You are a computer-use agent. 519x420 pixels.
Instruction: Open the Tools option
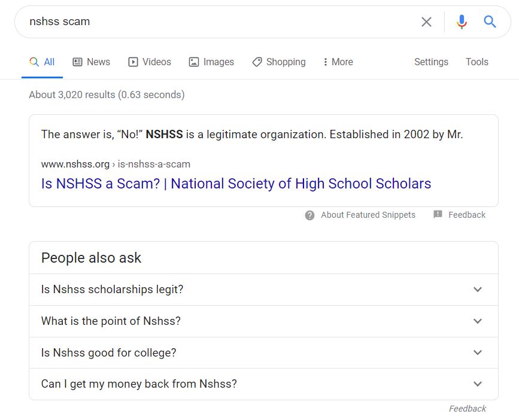(x=477, y=62)
